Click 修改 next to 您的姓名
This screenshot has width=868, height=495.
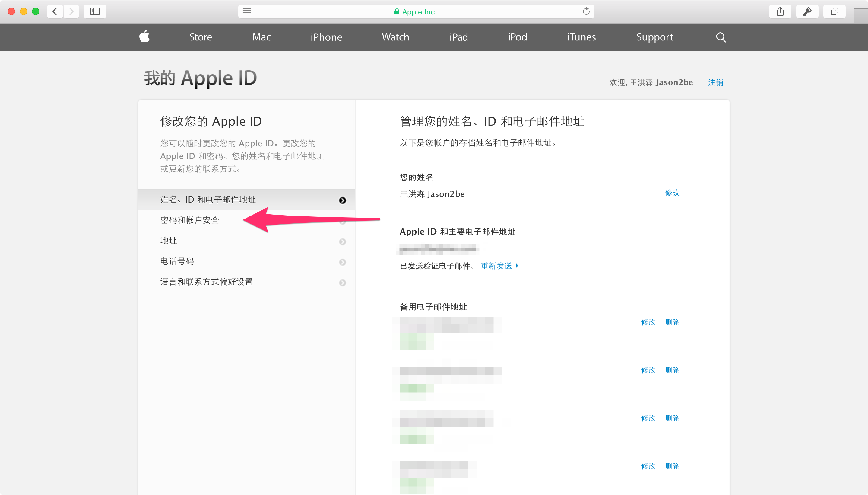[x=672, y=193]
